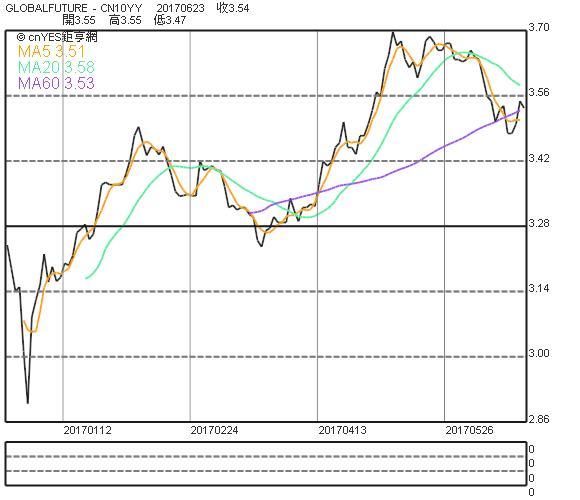Click the MA5 3.51 legend label
The height and width of the screenshot is (500, 580).
[x=51, y=51]
